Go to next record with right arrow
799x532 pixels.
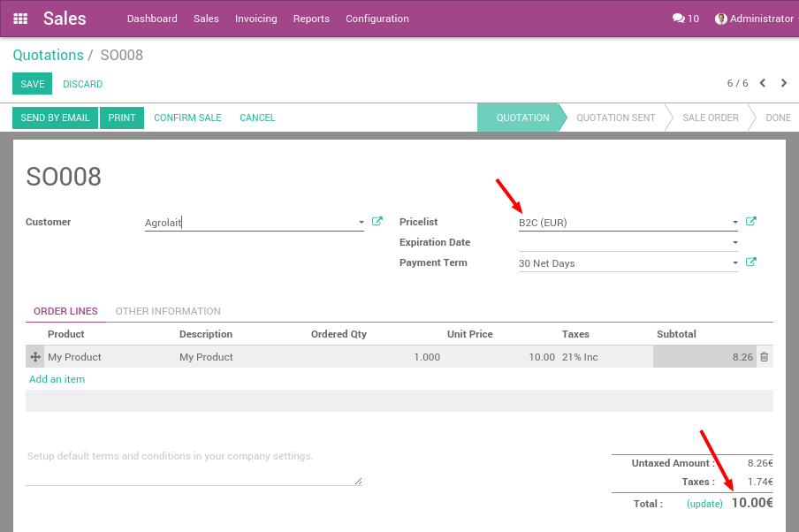point(783,82)
